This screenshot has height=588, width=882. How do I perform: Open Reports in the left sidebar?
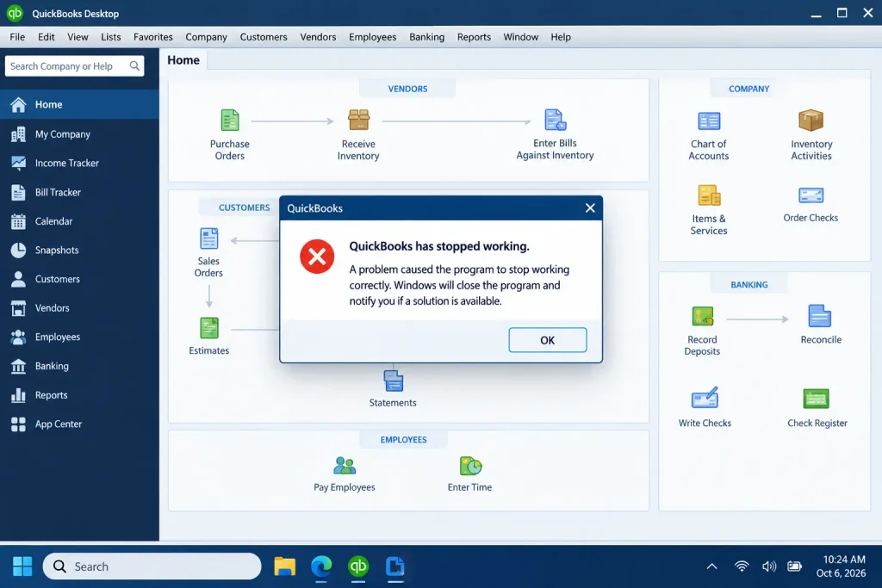79,395
